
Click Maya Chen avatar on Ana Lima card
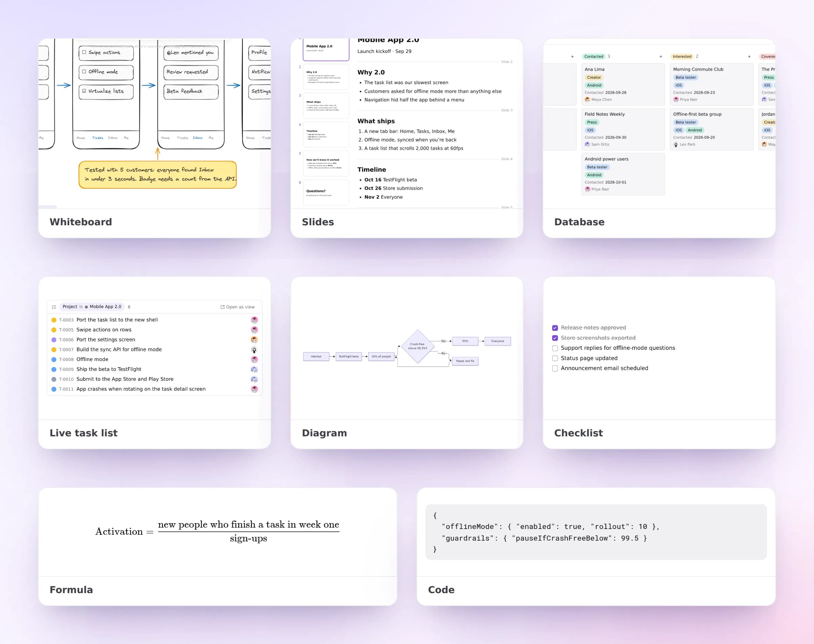[587, 99]
